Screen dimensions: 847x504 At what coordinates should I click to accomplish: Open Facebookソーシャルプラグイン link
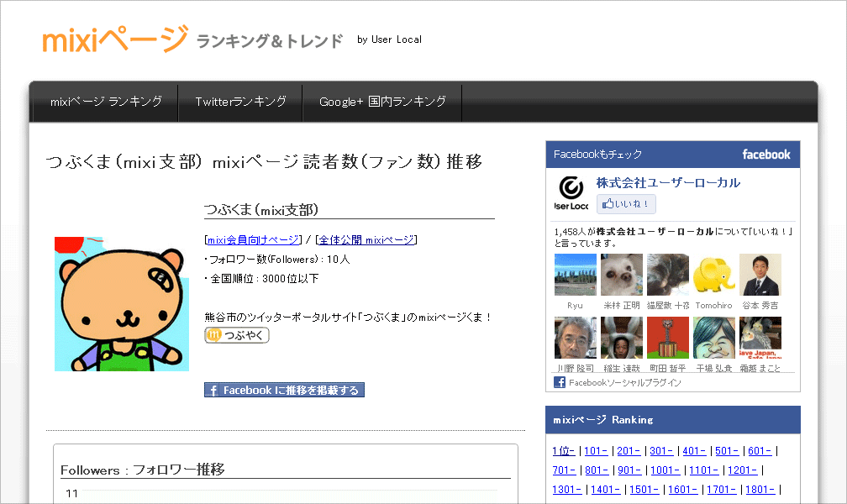click(x=625, y=382)
